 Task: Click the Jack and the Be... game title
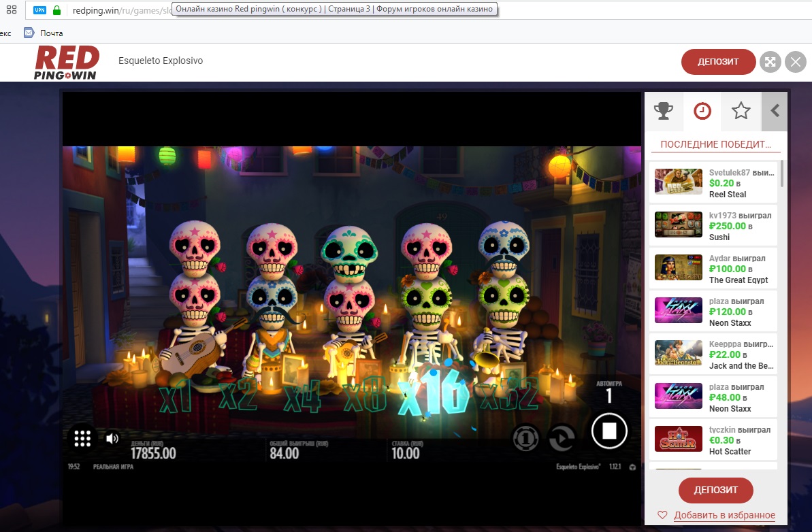point(742,367)
